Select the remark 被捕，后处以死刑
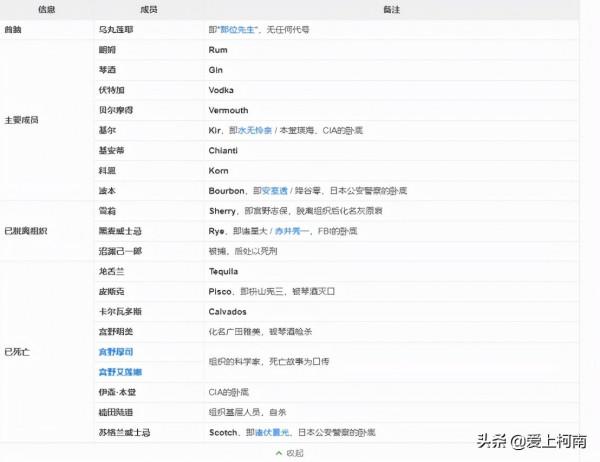Image resolution: width=600 pixels, height=462 pixels. click(243, 251)
